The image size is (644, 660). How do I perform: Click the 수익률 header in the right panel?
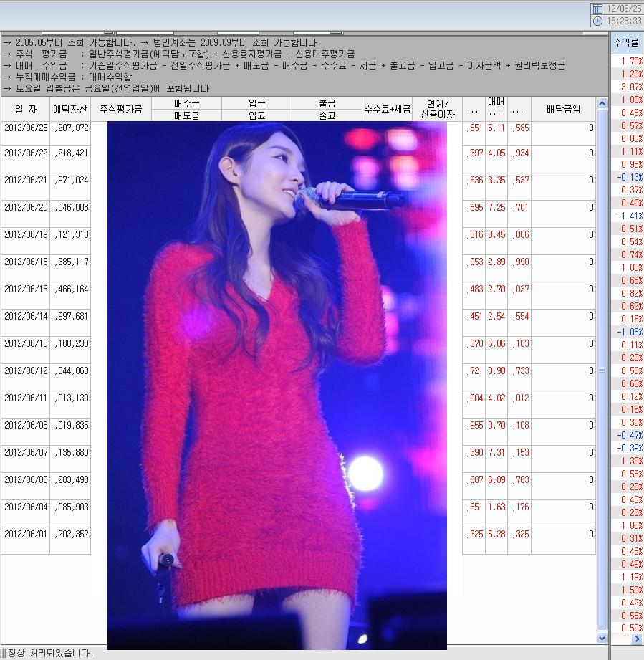click(627, 43)
